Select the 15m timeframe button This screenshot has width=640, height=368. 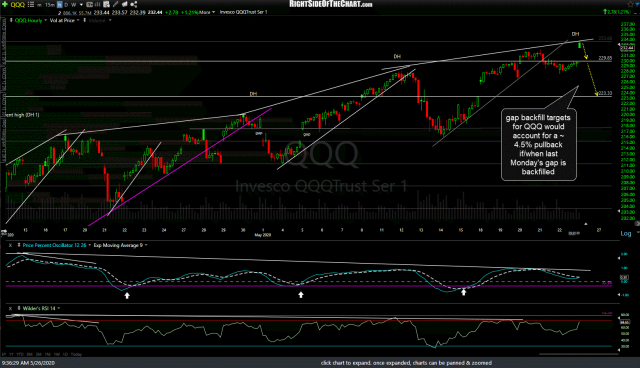pos(50,5)
